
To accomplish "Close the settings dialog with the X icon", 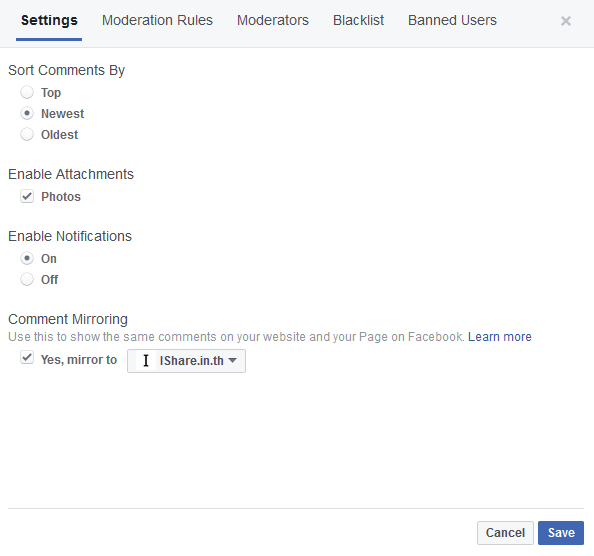I will [x=566, y=21].
